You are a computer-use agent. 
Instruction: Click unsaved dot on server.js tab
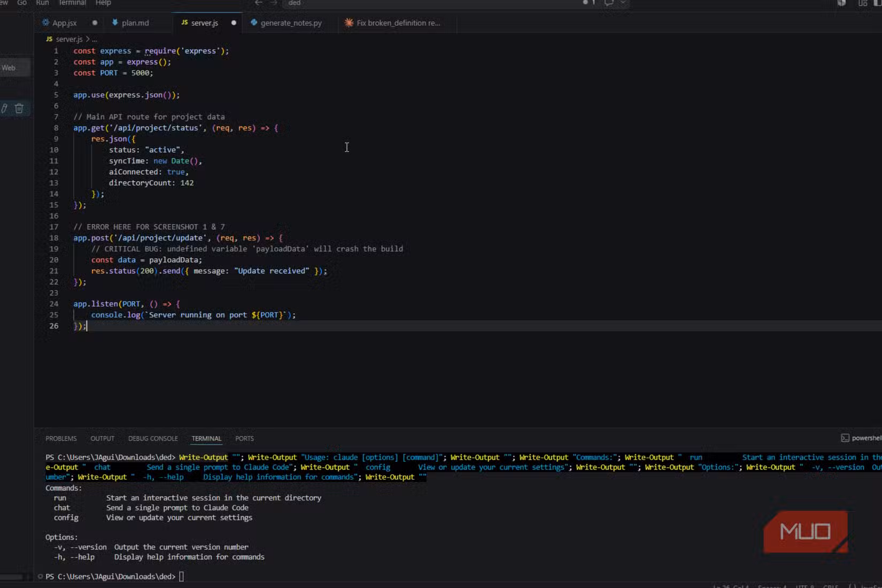click(234, 23)
